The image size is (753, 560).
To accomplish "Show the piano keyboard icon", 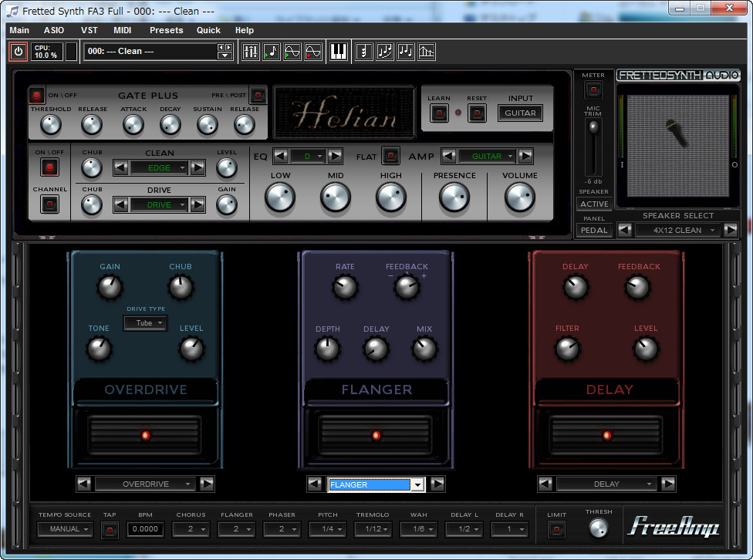I will point(339,52).
